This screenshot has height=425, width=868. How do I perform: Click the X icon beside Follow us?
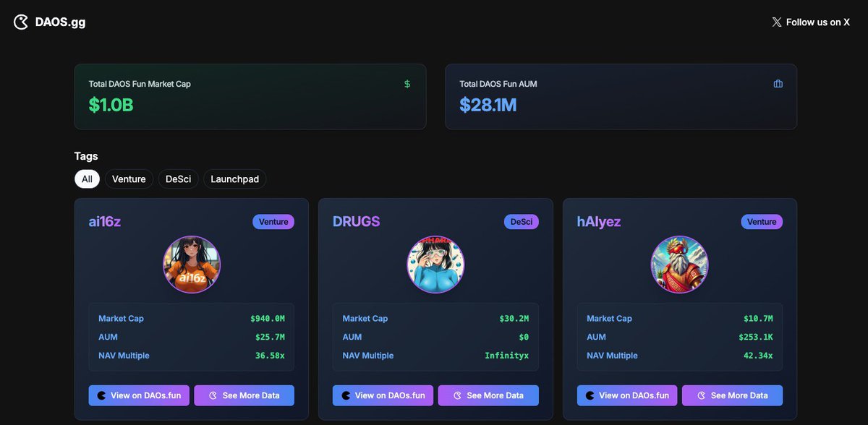(778, 22)
